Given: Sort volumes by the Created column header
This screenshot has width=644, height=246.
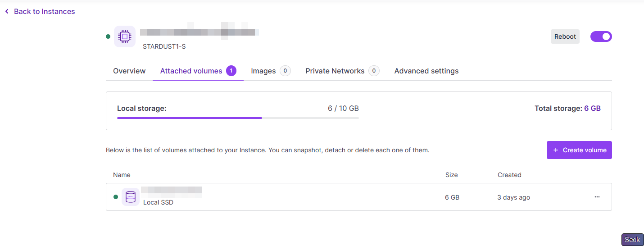Looking at the screenshot, I should tap(509, 175).
